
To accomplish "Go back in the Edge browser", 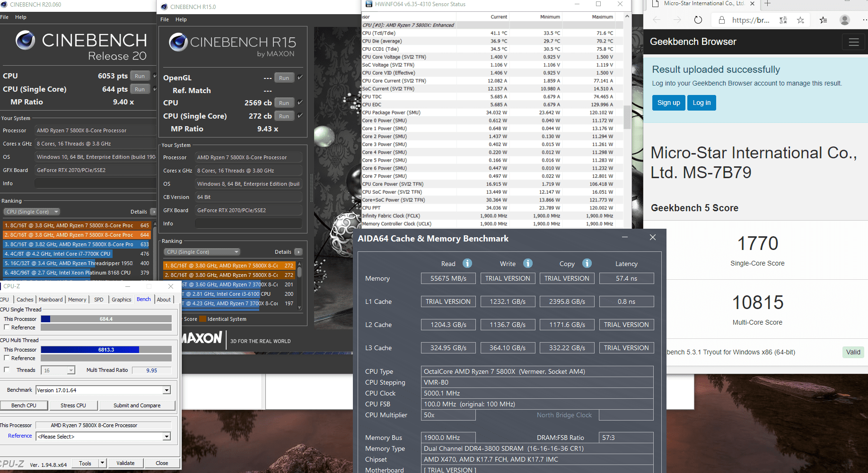I will (x=657, y=20).
